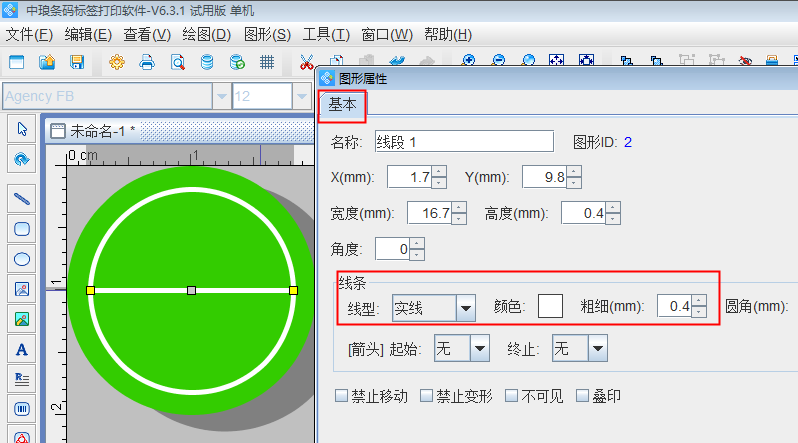Toggle the grid display icon

[267, 62]
